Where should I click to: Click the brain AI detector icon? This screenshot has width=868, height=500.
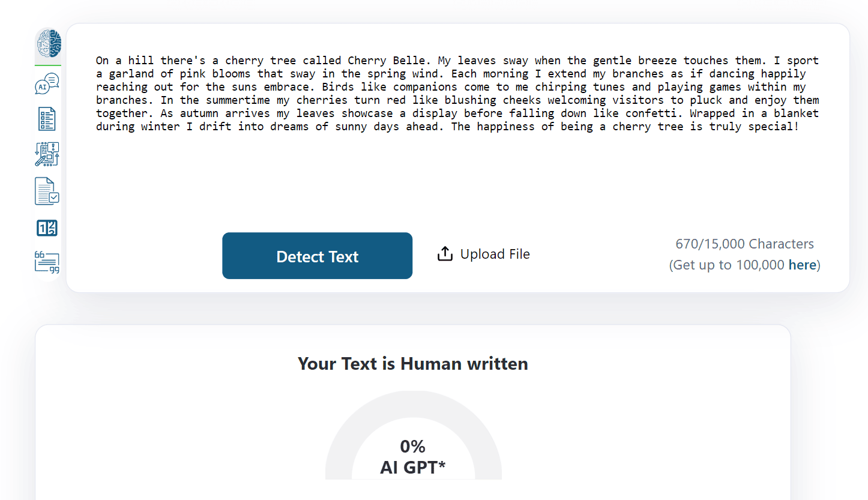click(48, 44)
